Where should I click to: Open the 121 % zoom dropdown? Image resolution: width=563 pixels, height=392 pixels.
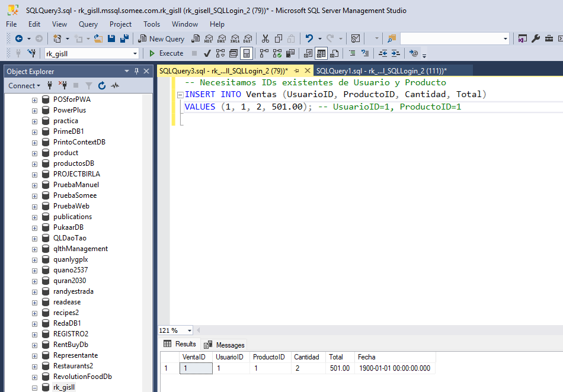[190, 330]
